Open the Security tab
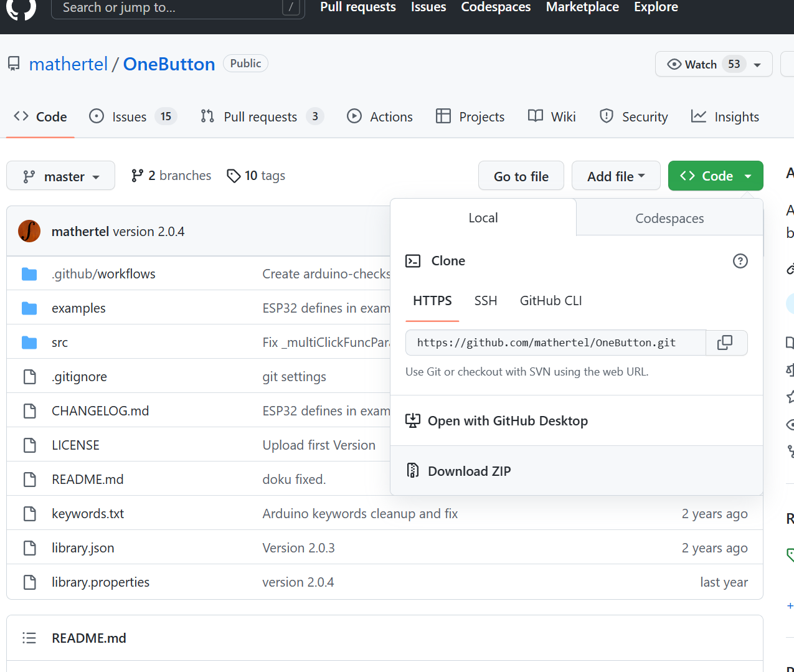Viewport: 794px width, 672px height. [633, 116]
